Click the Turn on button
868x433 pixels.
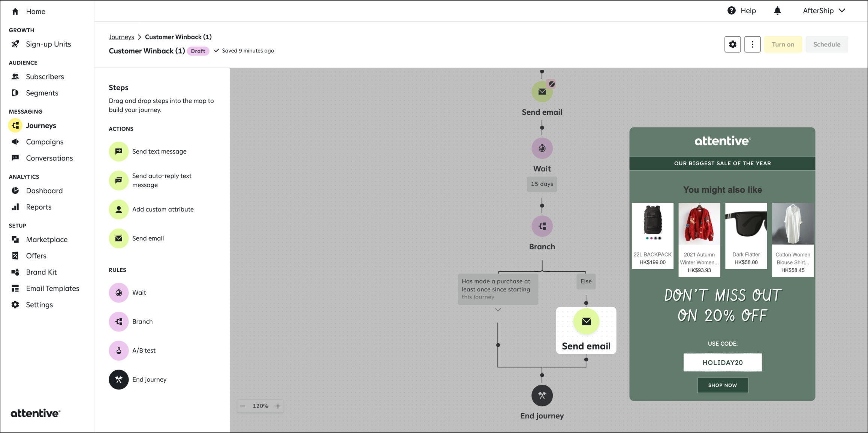point(783,44)
